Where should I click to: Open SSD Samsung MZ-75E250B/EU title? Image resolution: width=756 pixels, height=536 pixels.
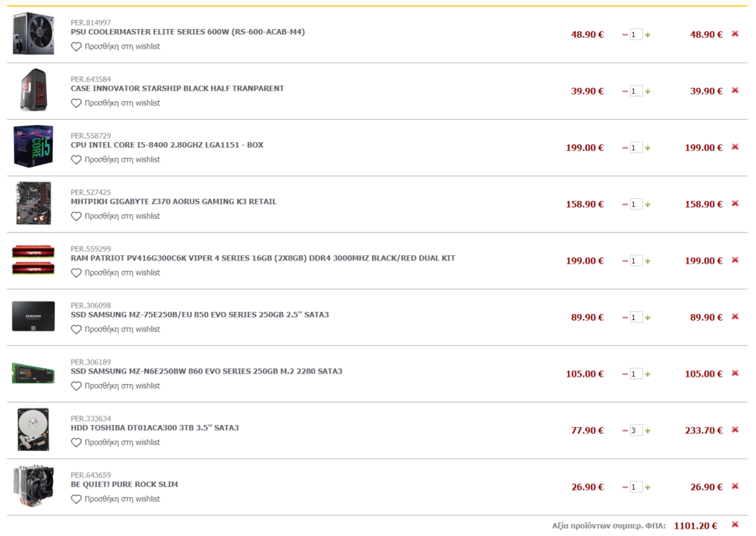click(200, 315)
